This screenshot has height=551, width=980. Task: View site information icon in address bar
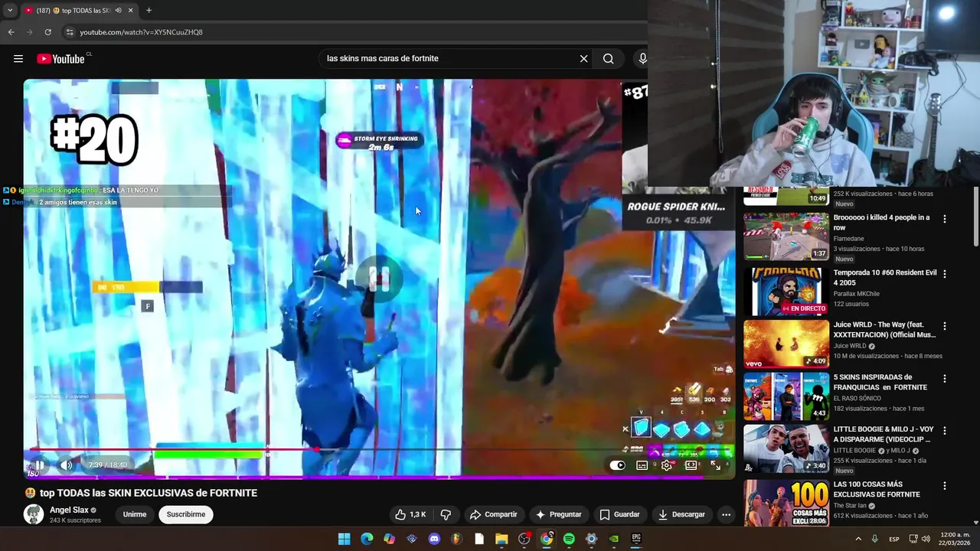click(70, 32)
